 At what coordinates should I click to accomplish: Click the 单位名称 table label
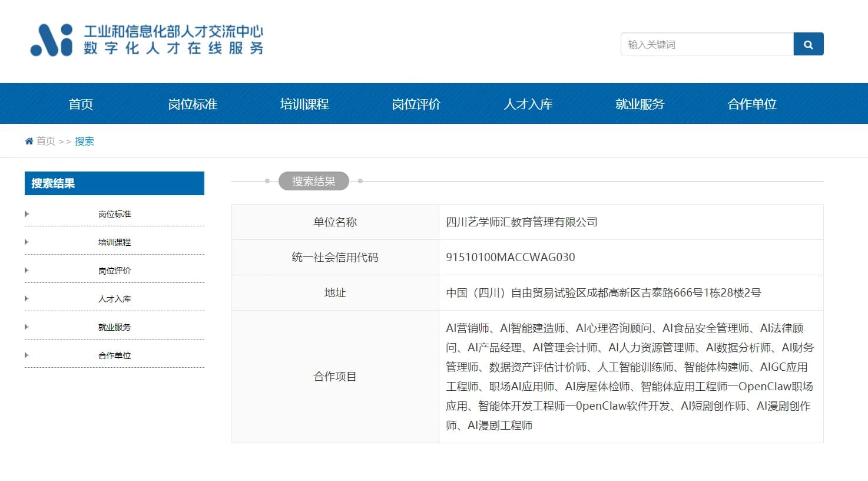(x=335, y=222)
